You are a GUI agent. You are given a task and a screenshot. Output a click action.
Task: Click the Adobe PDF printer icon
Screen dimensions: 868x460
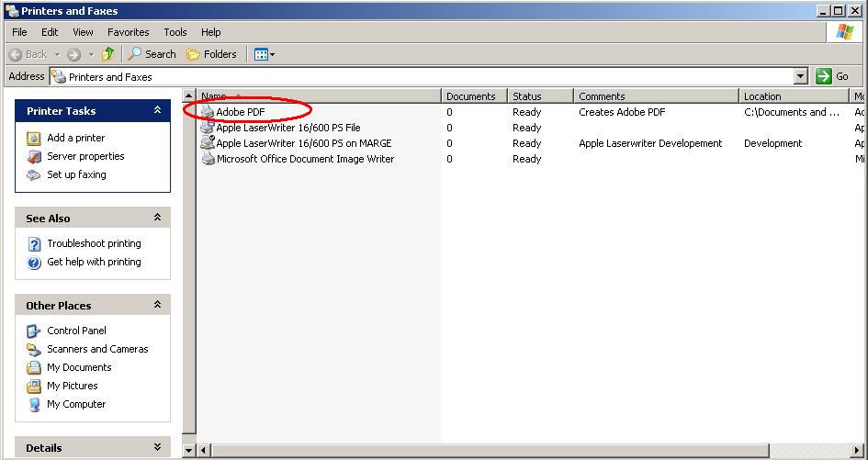click(x=208, y=112)
